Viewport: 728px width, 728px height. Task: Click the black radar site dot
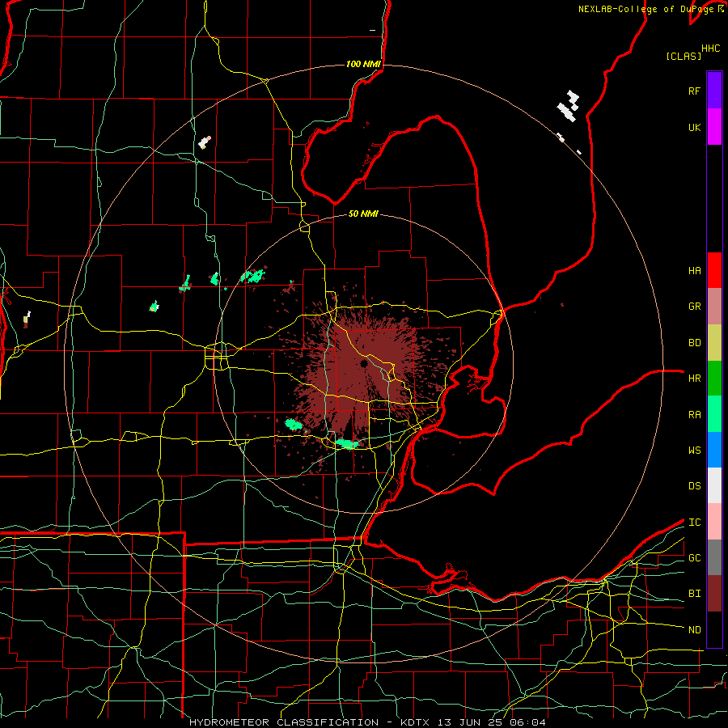[363, 363]
